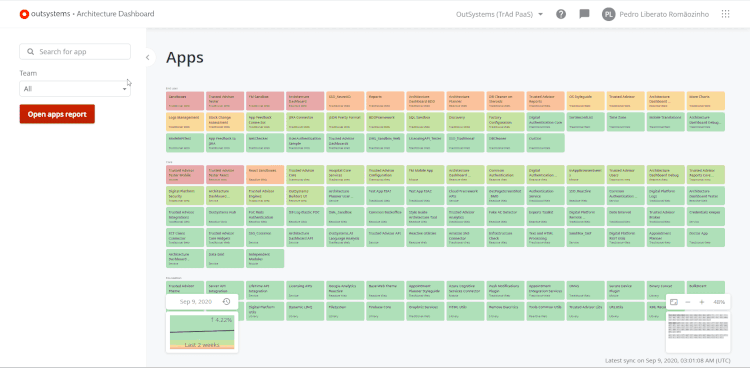Open the feedback chat bubble icon
The height and width of the screenshot is (368, 750).
pos(584,14)
